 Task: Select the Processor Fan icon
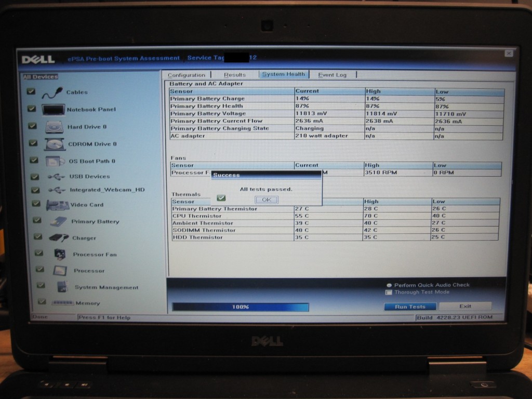point(60,254)
